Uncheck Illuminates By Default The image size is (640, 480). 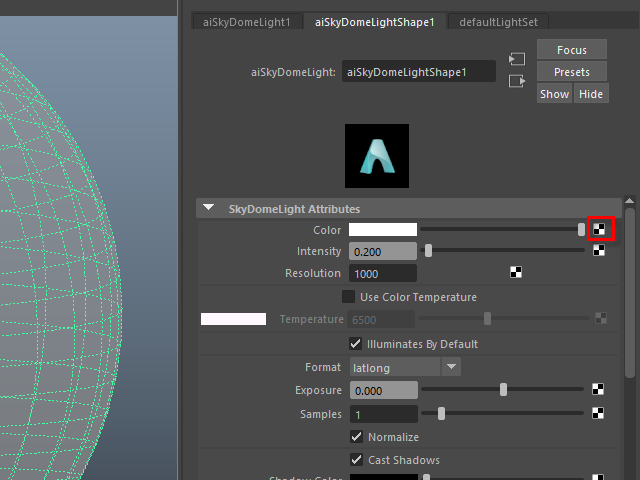(x=356, y=344)
